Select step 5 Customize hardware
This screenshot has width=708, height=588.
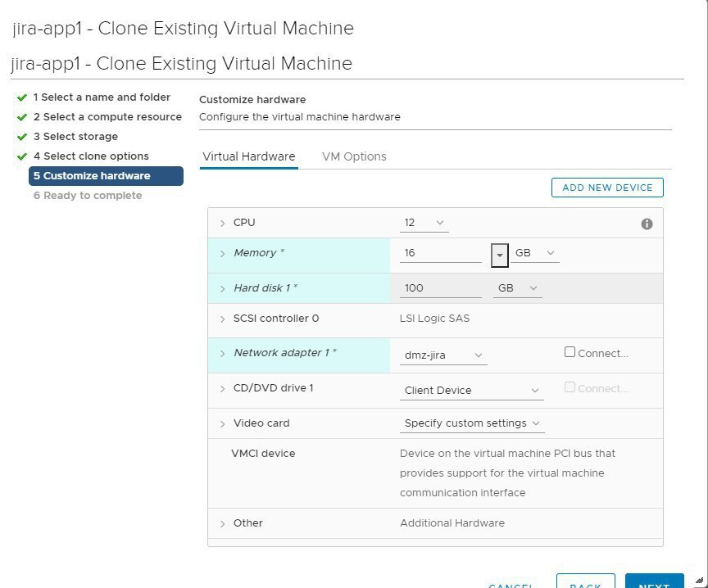point(106,176)
